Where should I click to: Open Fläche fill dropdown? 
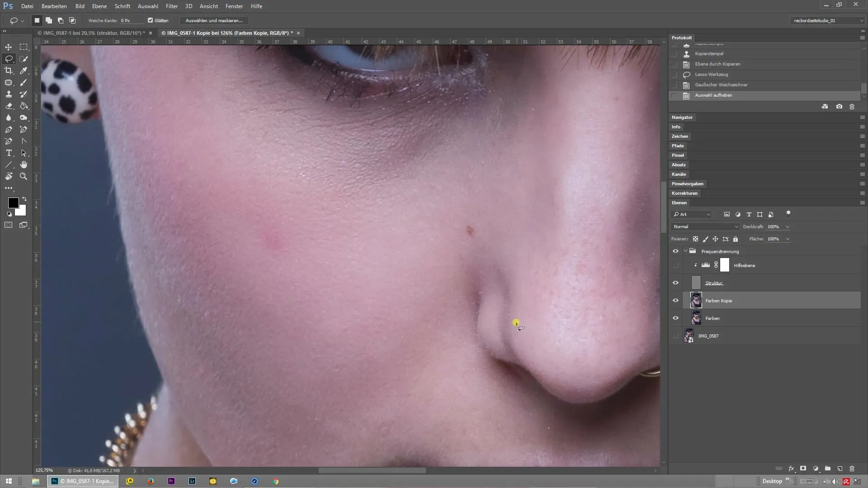pos(788,239)
